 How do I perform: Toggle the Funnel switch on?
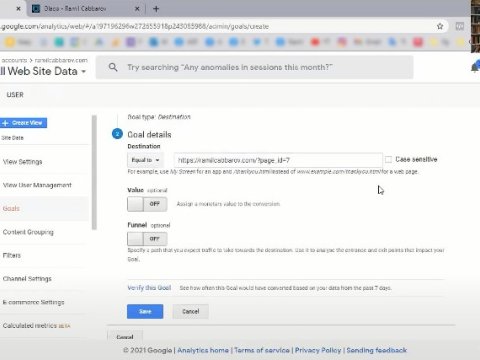click(147, 239)
